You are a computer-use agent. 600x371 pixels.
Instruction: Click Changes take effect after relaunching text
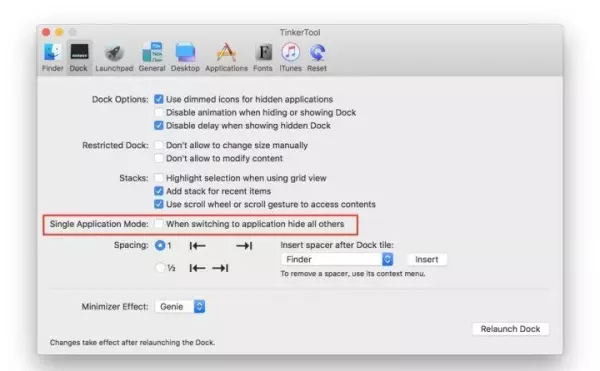pyautogui.click(x=132, y=342)
